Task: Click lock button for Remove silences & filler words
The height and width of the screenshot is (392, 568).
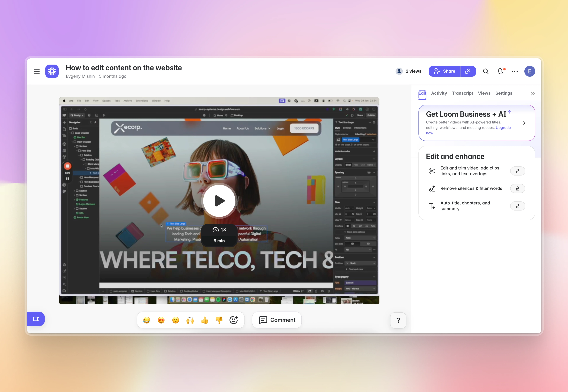Action: click(x=518, y=189)
